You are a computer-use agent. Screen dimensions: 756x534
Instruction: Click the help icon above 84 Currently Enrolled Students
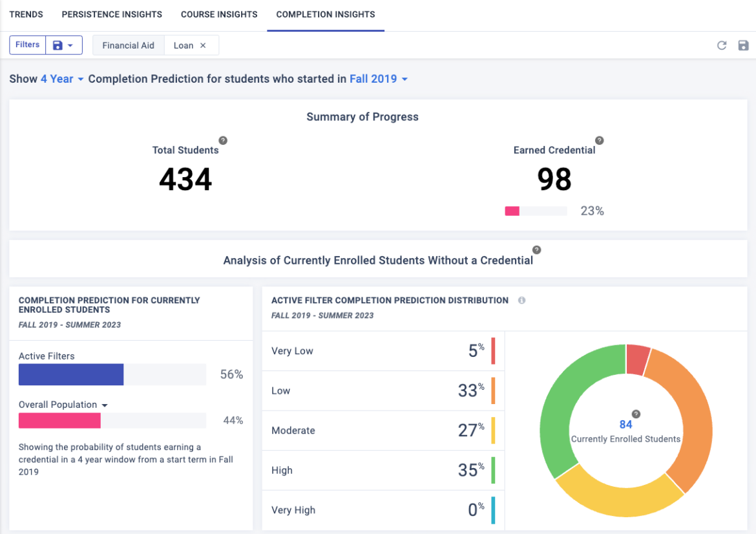636,414
